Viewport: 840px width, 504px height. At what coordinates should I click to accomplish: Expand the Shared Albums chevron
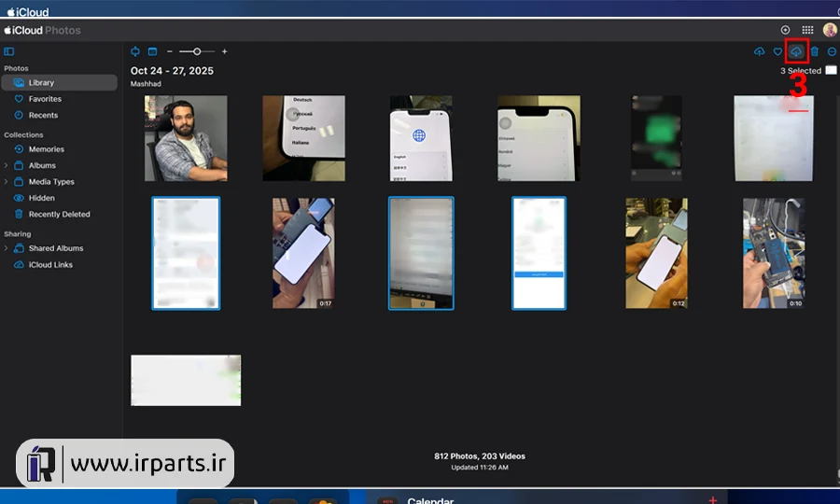coord(6,248)
